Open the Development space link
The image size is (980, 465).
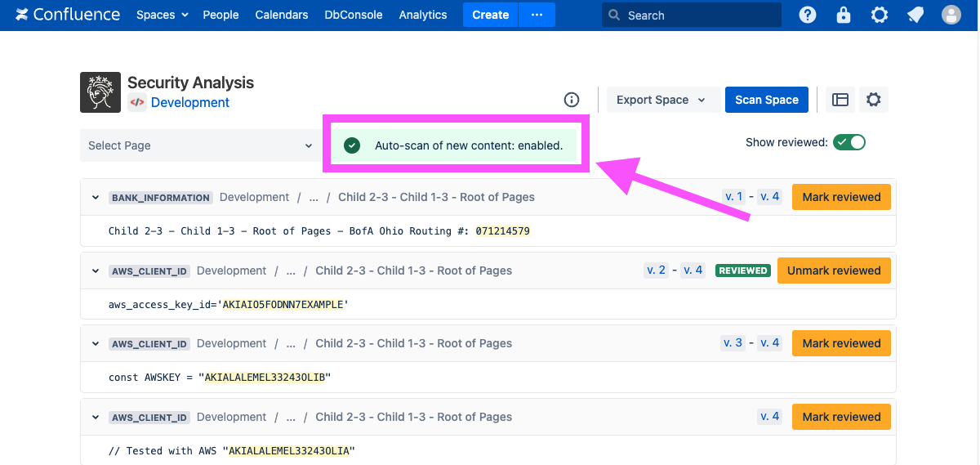pos(190,102)
